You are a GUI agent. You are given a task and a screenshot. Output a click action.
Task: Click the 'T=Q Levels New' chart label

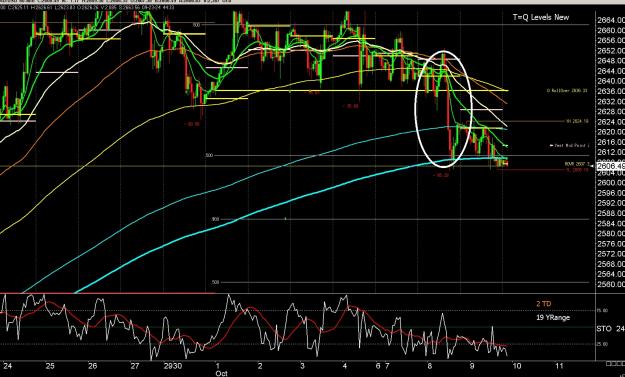click(x=541, y=17)
